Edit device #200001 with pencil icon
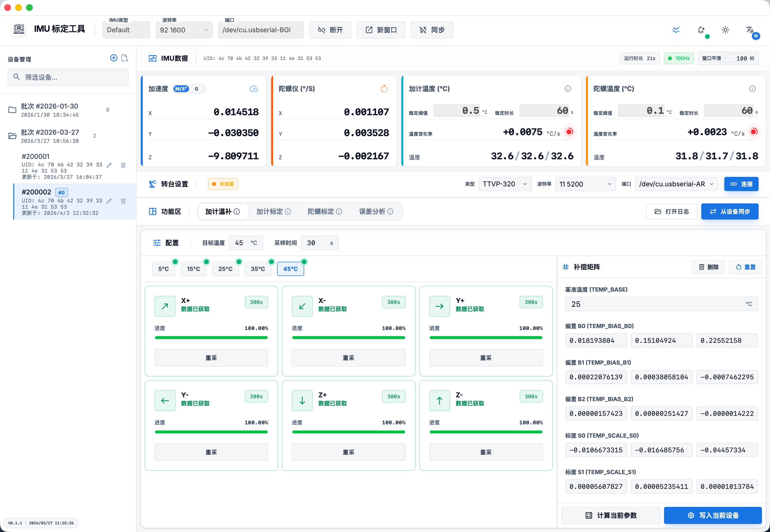This screenshot has width=770, height=532. coord(109,165)
